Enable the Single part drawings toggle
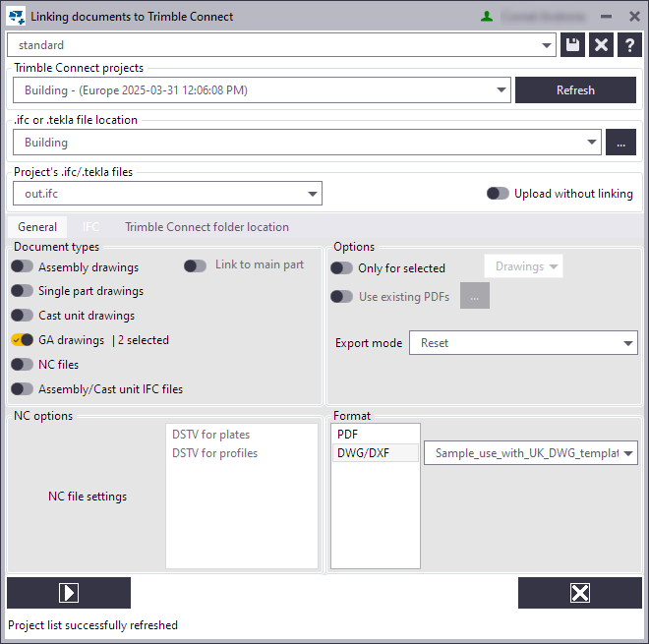 22,291
